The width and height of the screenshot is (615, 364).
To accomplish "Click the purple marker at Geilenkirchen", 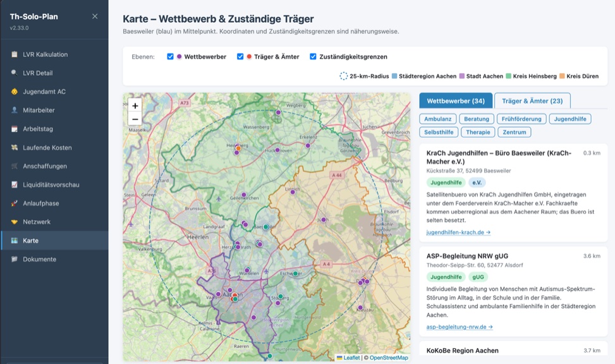I will point(244,195).
